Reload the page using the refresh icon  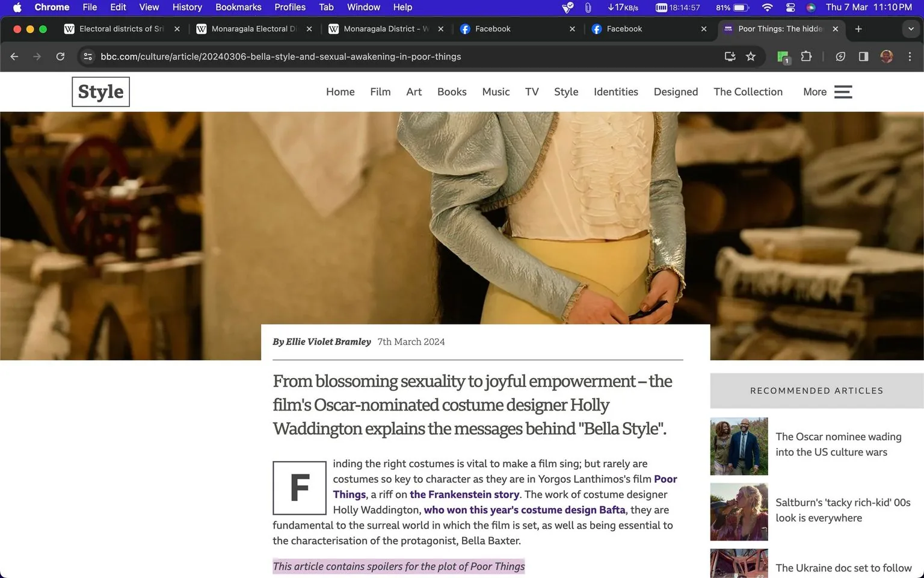tap(60, 56)
